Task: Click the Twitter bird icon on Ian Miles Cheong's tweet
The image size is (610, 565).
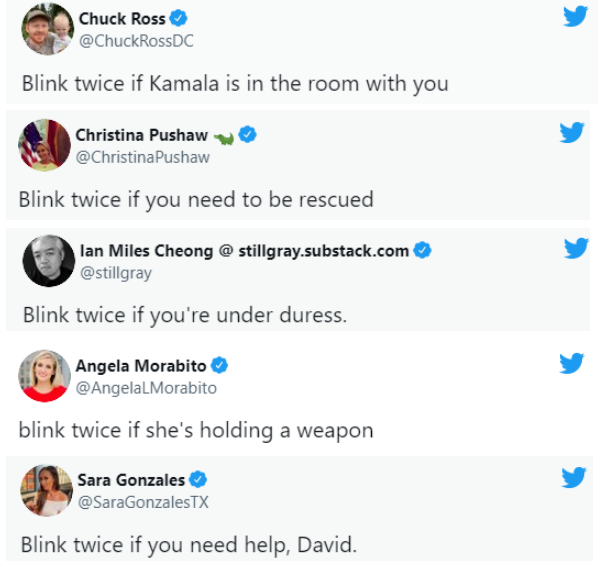Action: point(577,248)
